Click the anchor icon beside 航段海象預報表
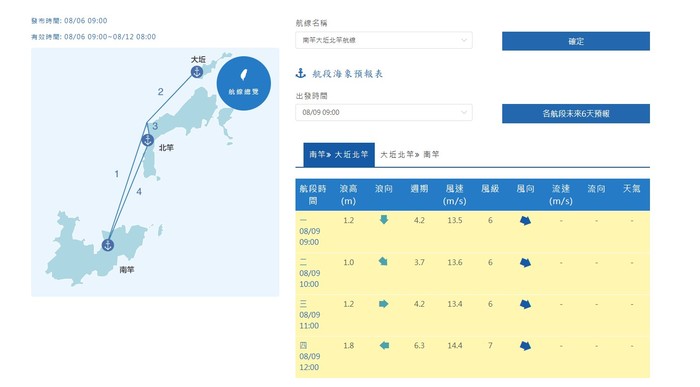Screen dimensions: 700x387 point(301,74)
